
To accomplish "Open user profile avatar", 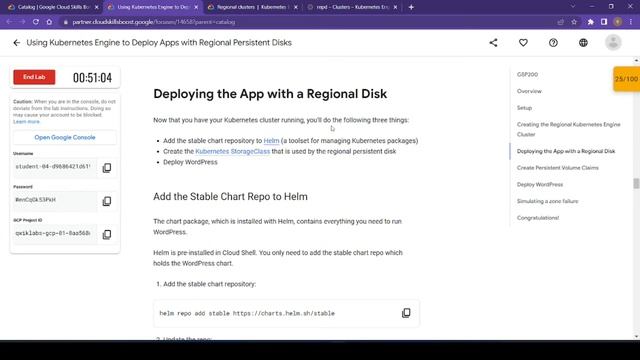I will (x=613, y=42).
